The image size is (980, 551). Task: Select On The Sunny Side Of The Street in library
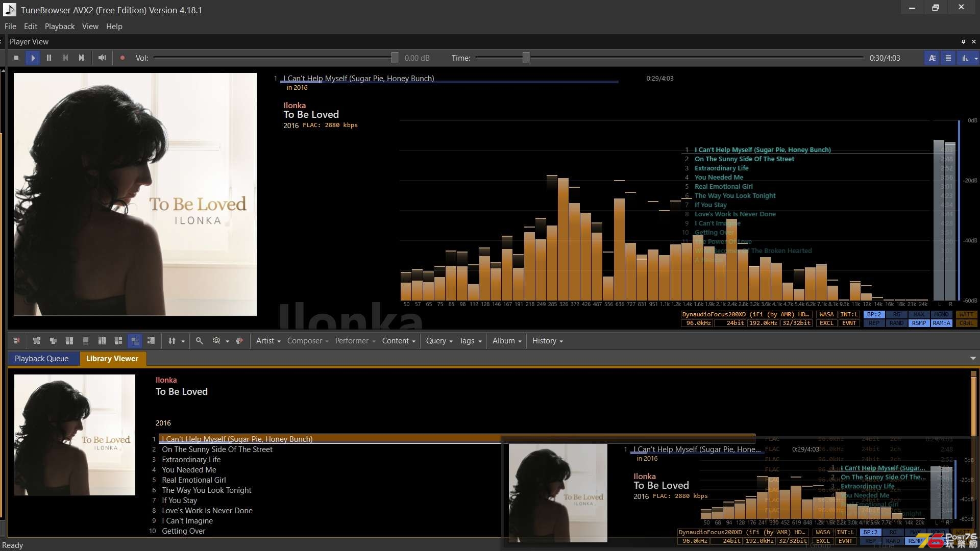(x=217, y=449)
